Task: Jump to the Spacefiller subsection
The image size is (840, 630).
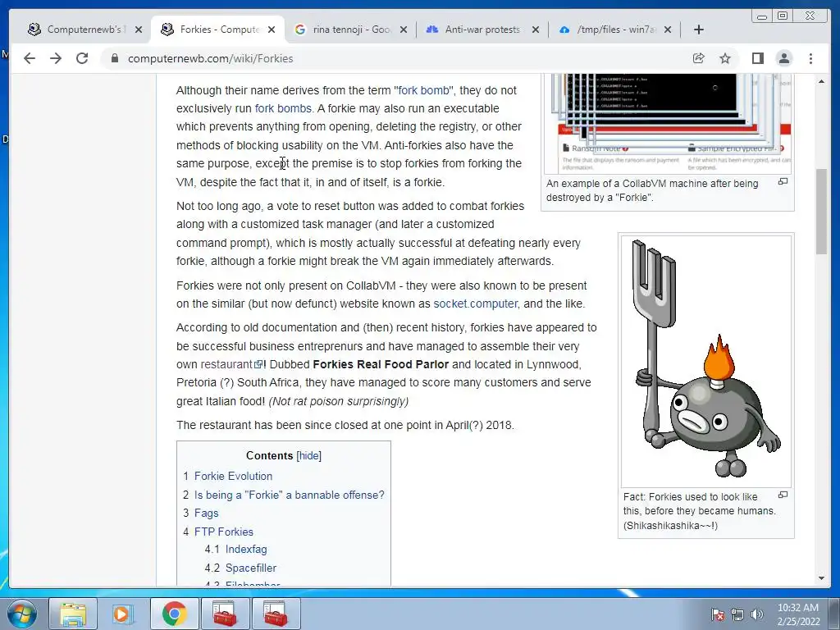Action: pyautogui.click(x=251, y=568)
